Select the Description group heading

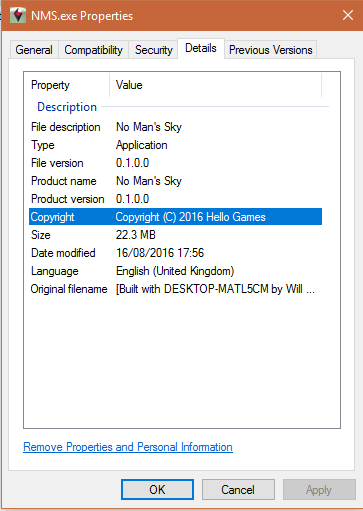pos(67,107)
